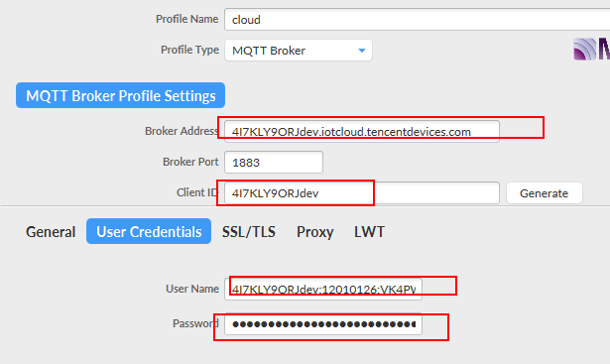Click the Profile Type label text
The image size is (610, 364).
(189, 50)
